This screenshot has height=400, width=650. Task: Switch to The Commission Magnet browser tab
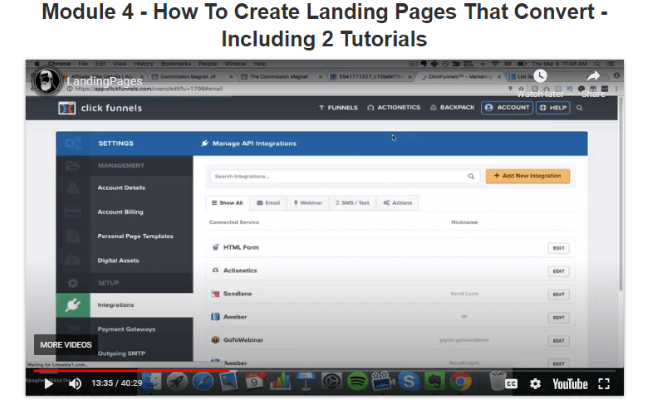pyautogui.click(x=279, y=77)
